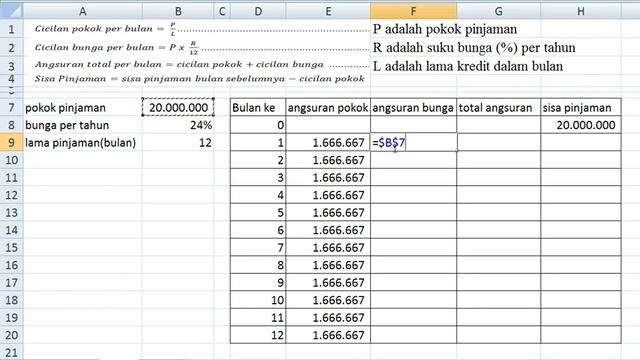Click editing cell containing =$B$7

(x=413, y=142)
